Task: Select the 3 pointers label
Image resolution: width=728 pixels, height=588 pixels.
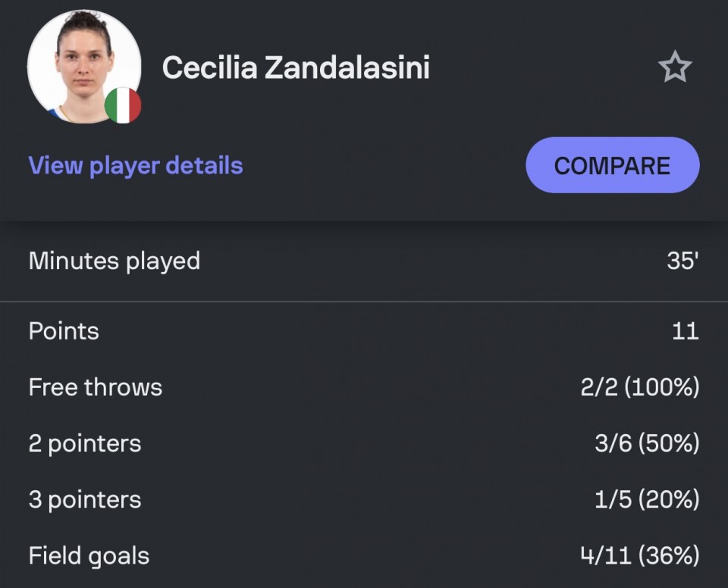Action: (84, 499)
